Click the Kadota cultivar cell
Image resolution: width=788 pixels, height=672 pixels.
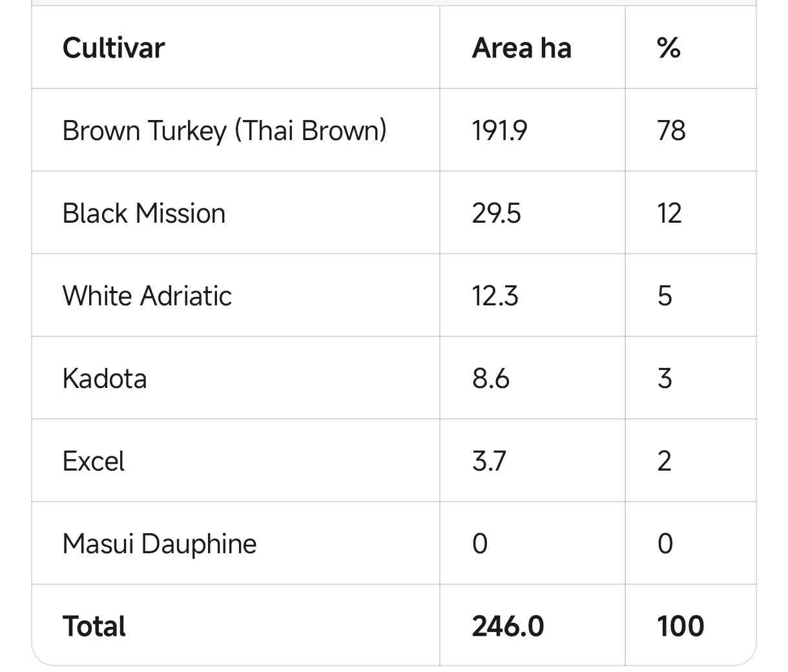[x=105, y=378]
